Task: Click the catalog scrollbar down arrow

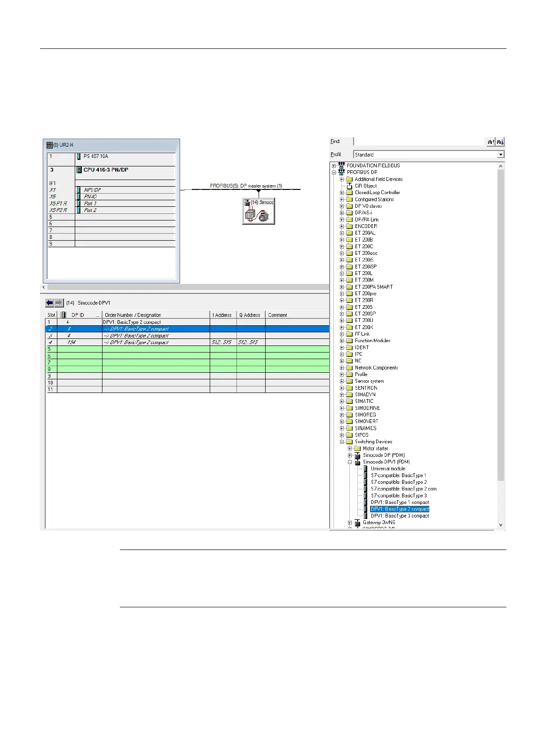Action: click(x=500, y=525)
